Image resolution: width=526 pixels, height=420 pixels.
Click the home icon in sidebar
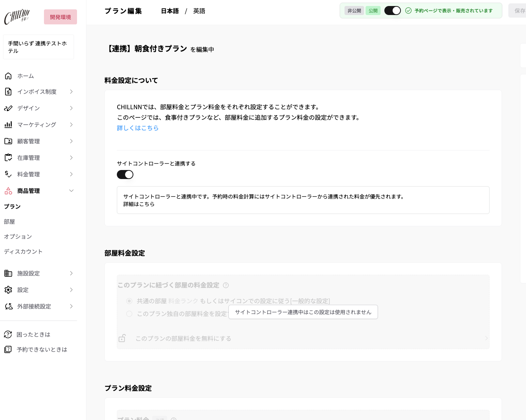click(x=8, y=76)
